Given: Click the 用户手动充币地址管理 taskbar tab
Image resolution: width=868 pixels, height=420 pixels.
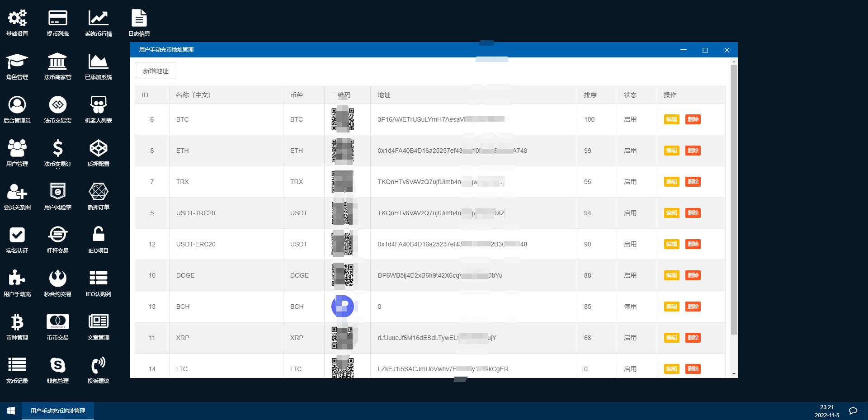Looking at the screenshot, I should (x=58, y=411).
